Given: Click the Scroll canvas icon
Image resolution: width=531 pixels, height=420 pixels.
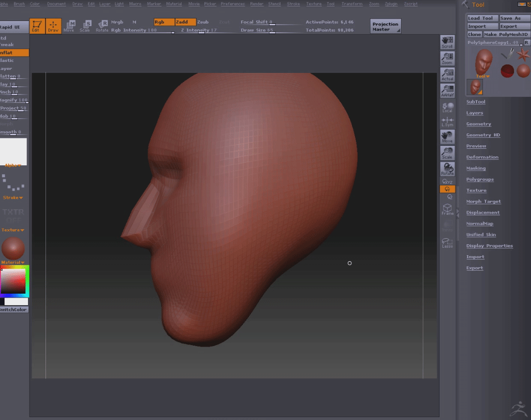Looking at the screenshot, I should pyautogui.click(x=447, y=42).
